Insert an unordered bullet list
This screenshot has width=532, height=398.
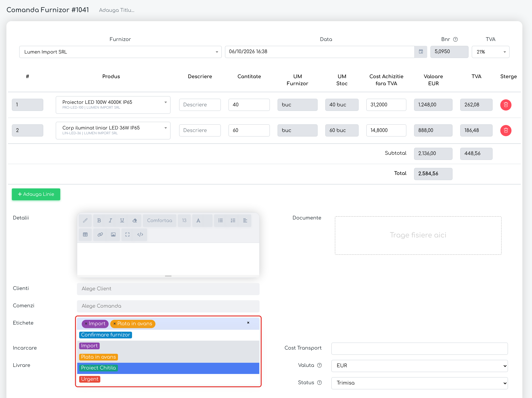tap(220, 220)
